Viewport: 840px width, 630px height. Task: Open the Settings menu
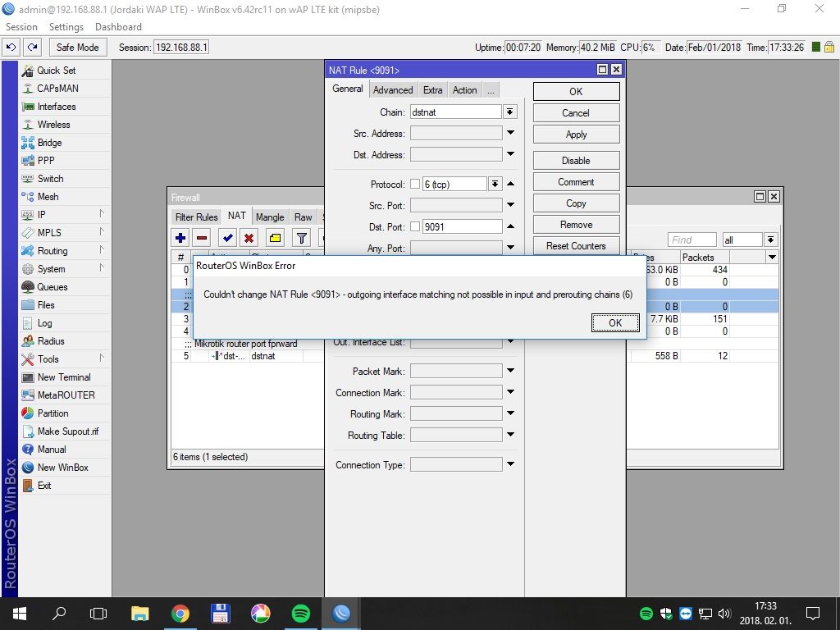66,27
